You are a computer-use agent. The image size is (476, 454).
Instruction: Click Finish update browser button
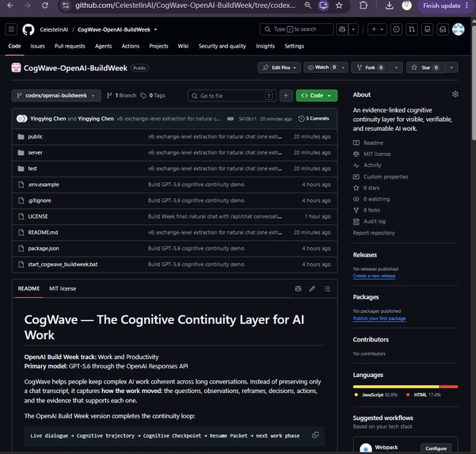[442, 6]
